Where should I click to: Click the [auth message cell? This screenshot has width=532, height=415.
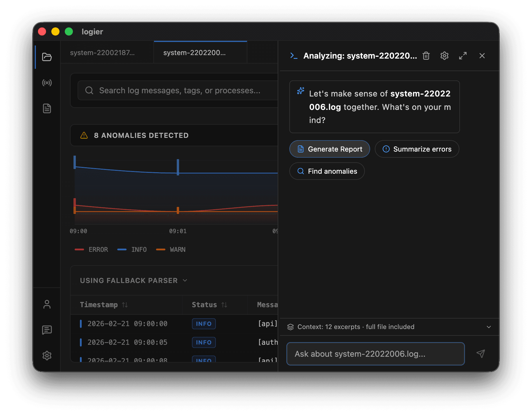point(268,342)
